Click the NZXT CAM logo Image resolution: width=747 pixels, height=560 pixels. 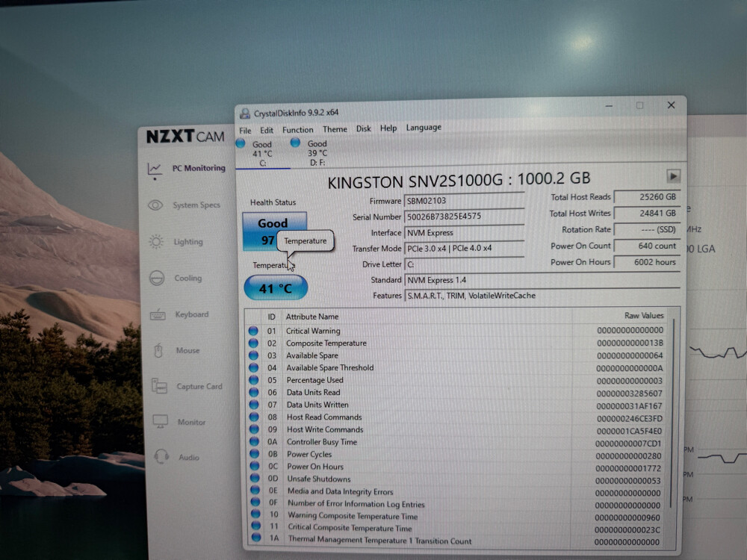click(185, 137)
